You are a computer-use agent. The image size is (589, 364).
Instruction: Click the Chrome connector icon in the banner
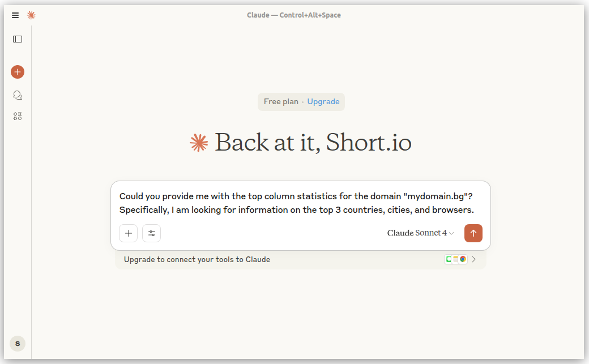tap(463, 259)
